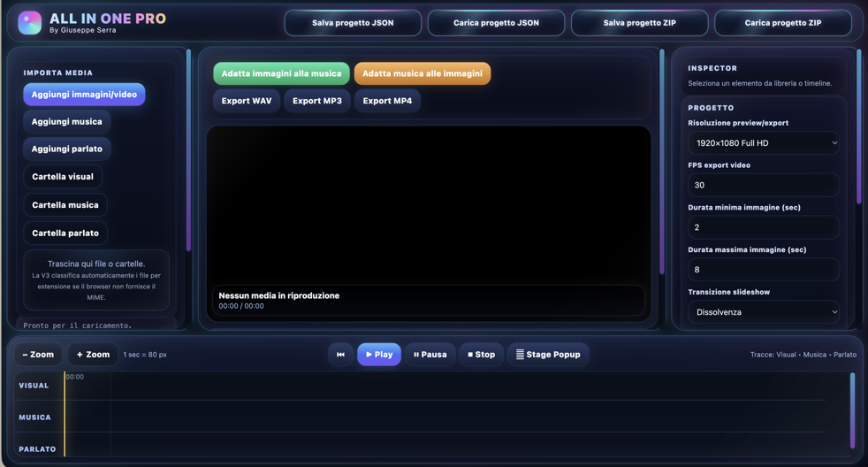
Task: Export audio with Export MP3
Action: click(x=317, y=101)
